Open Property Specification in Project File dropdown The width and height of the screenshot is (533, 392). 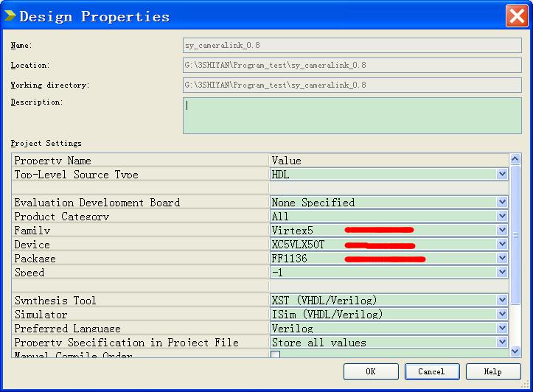[502, 342]
